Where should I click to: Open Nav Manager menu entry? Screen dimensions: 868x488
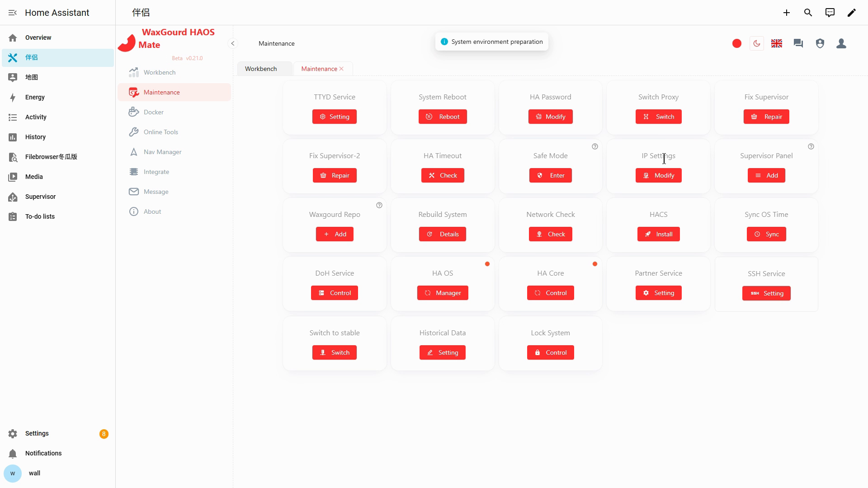pyautogui.click(x=174, y=152)
